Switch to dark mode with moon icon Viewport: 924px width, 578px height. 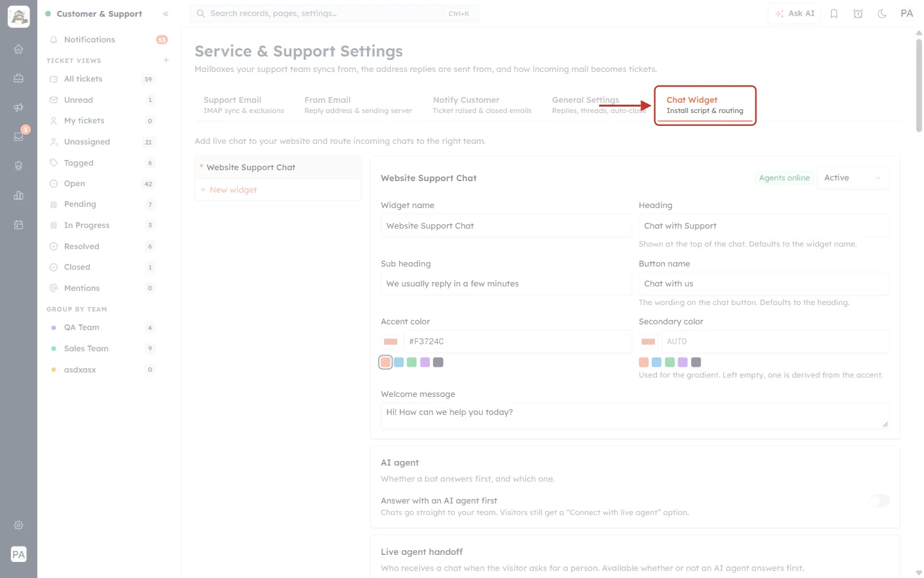[882, 13]
